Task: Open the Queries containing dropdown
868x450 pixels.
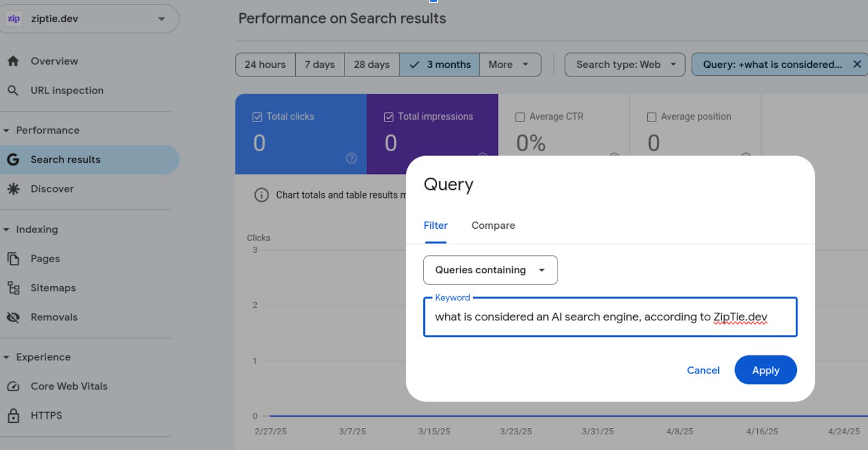Action: pyautogui.click(x=490, y=270)
